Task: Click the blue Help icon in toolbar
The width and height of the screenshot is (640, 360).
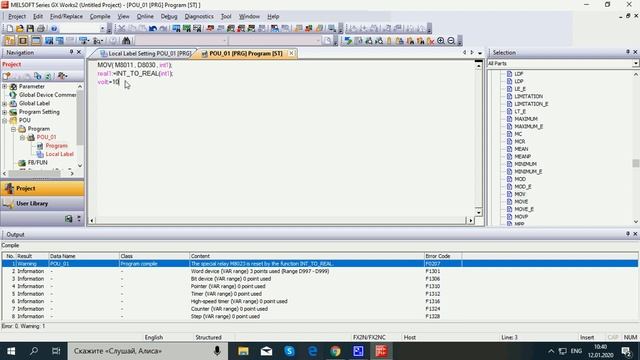Action: coord(54,28)
